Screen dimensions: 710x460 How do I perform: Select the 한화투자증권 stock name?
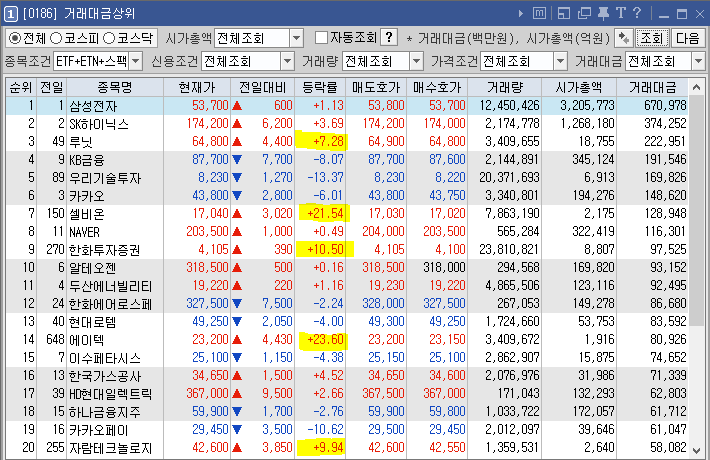pos(105,250)
